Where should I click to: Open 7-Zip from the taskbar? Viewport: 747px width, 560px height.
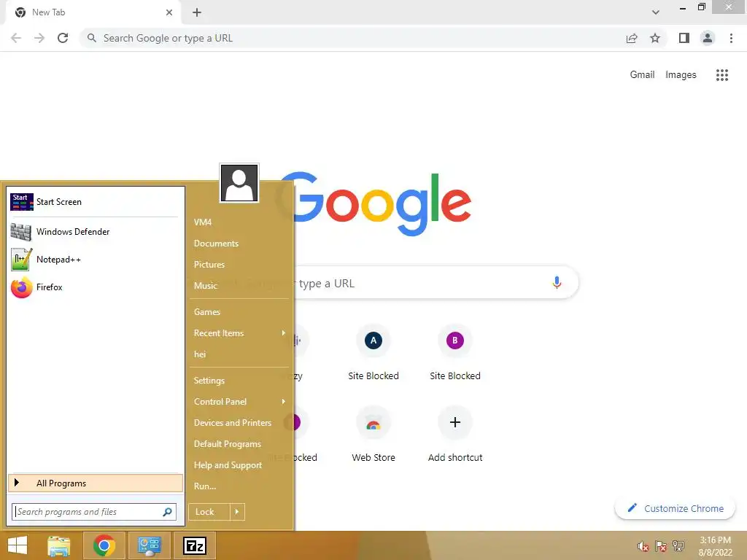195,545
